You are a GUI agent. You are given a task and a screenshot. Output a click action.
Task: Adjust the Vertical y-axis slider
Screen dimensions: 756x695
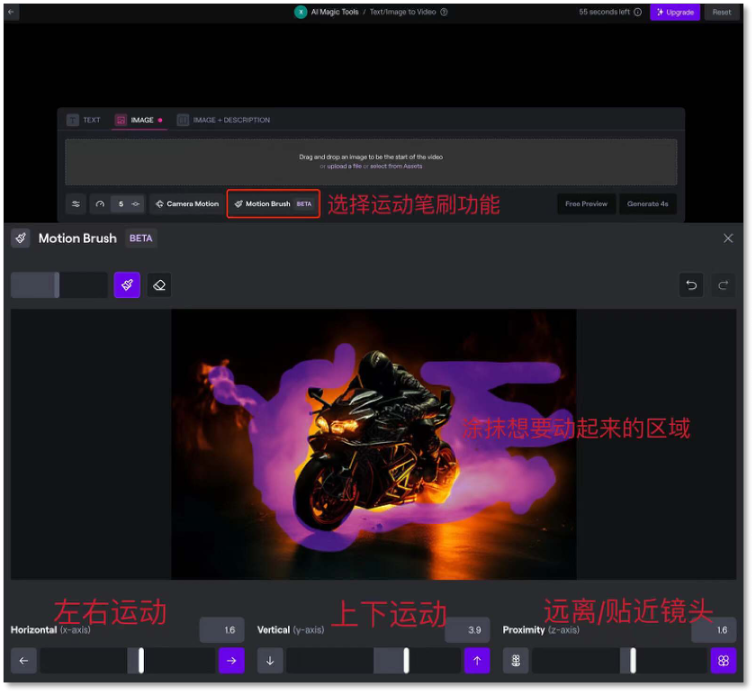click(374, 661)
